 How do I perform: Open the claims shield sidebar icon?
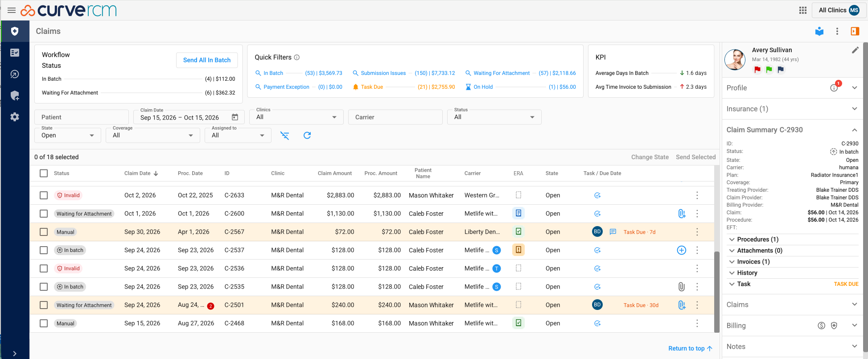(x=15, y=31)
